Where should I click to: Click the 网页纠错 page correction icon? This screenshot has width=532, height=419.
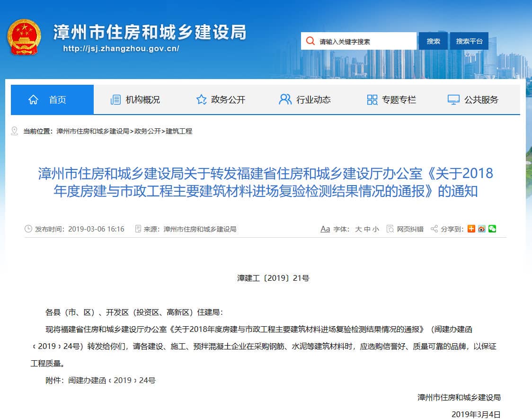(390, 229)
